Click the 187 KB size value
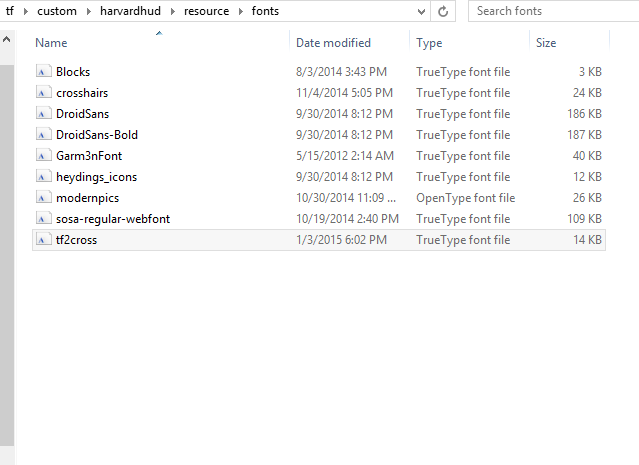 pyautogui.click(x=585, y=135)
